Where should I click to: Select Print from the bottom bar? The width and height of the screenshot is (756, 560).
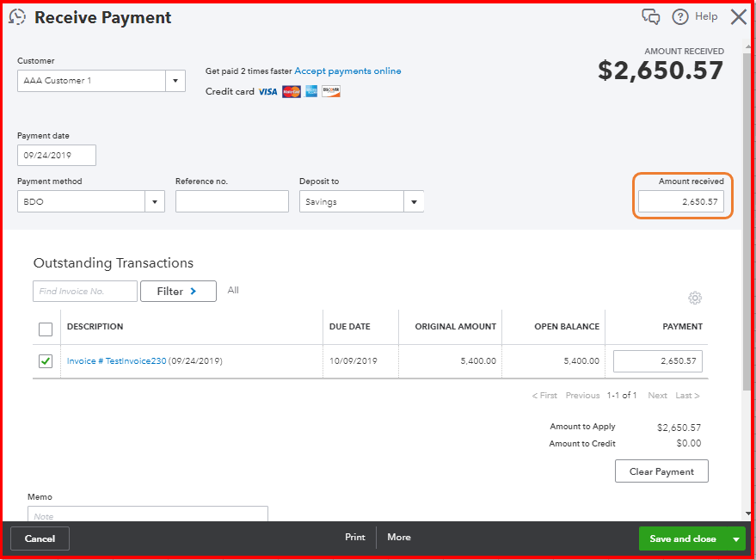[x=354, y=537]
